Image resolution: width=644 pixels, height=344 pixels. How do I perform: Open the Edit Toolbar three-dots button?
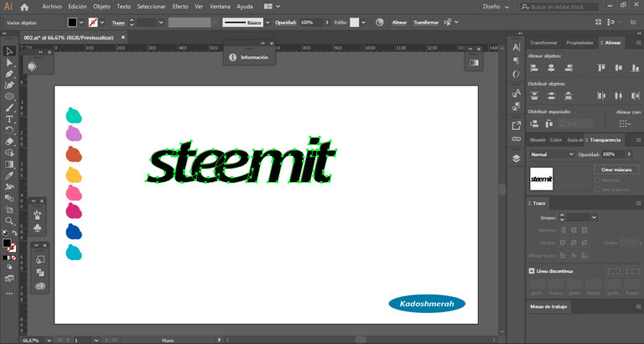pos(9,294)
